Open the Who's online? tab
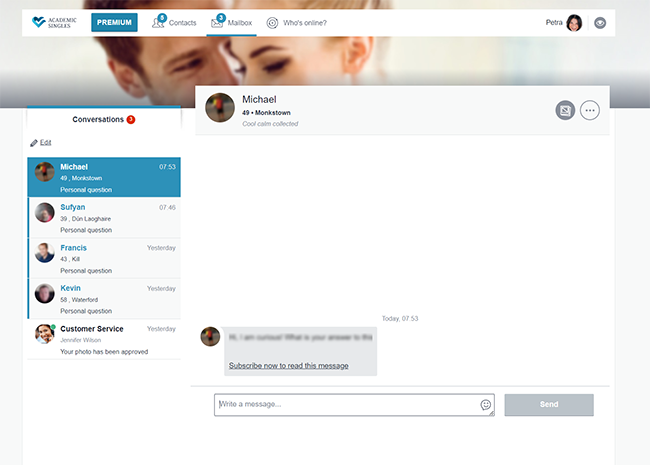The height and width of the screenshot is (465, 650). pyautogui.click(x=296, y=23)
